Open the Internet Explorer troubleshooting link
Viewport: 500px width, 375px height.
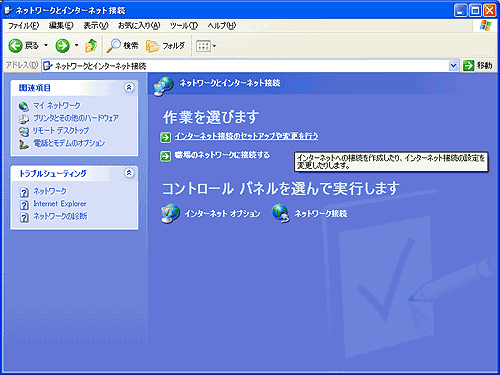tap(60, 204)
